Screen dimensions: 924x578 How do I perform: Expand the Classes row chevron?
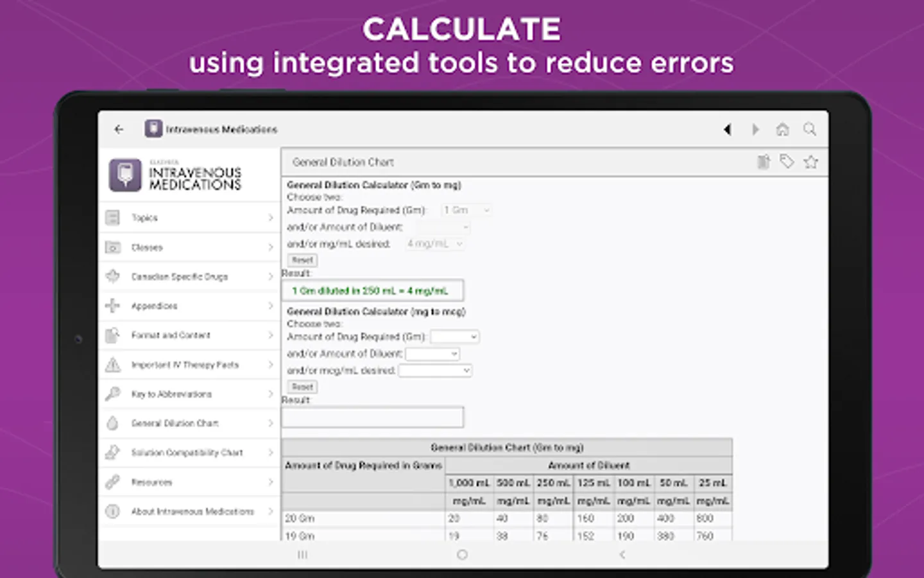tap(270, 247)
